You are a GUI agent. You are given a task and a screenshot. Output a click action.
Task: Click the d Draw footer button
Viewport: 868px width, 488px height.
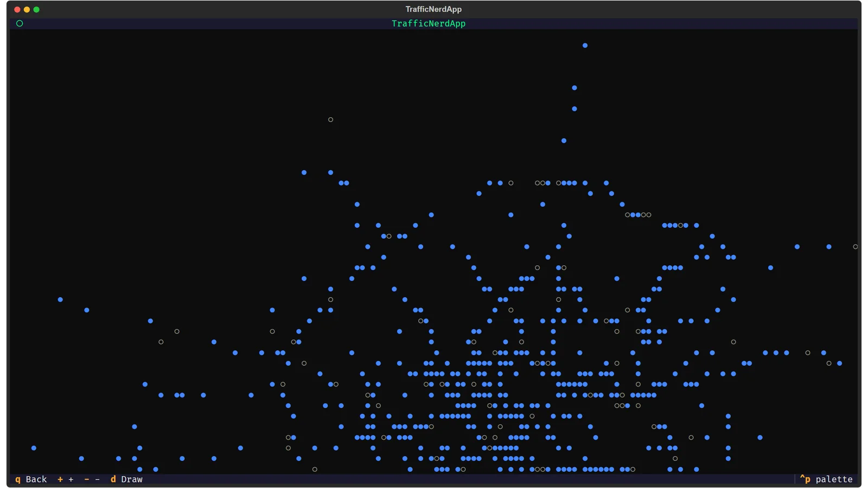pyautogui.click(x=126, y=479)
